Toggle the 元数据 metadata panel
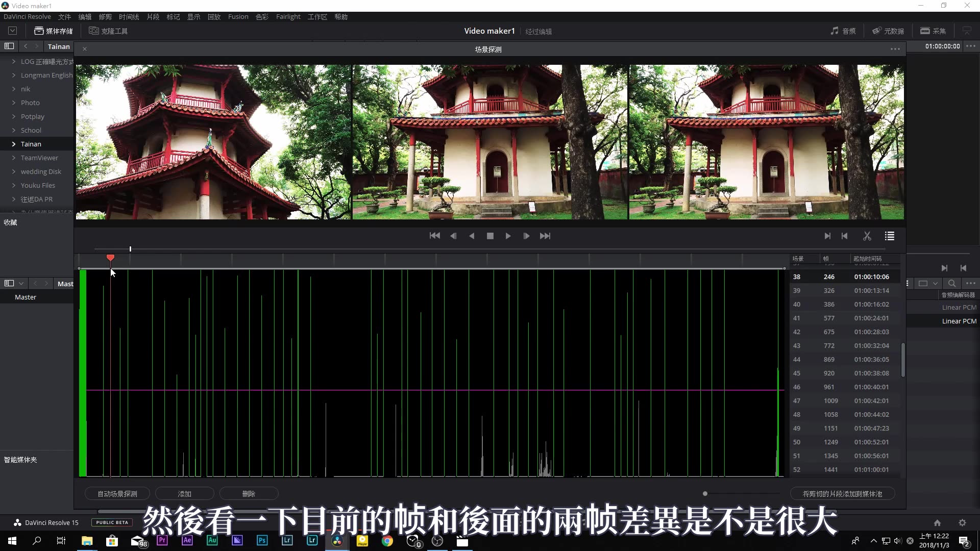The height and width of the screenshot is (551, 980). click(888, 31)
